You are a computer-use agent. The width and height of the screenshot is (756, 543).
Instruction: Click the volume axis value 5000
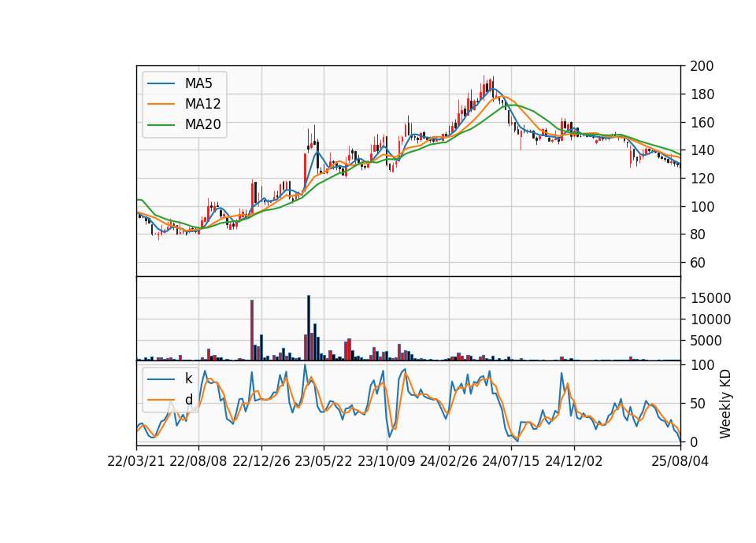tap(706, 341)
